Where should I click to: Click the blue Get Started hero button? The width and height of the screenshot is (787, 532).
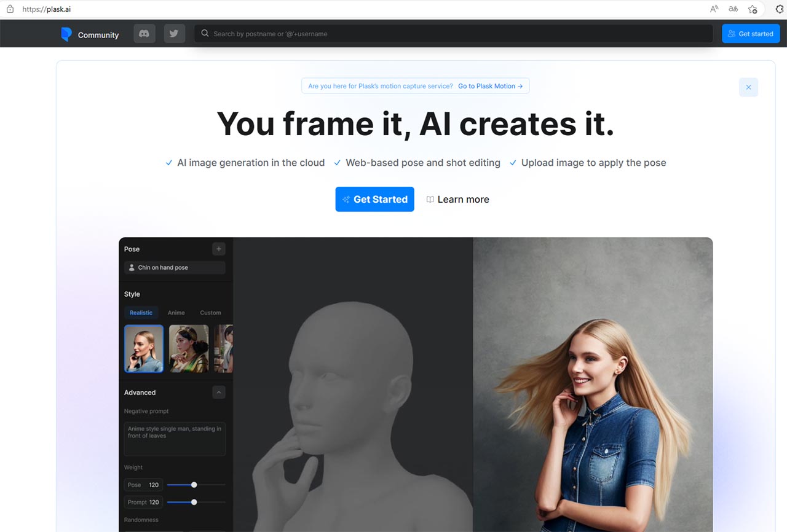(x=374, y=199)
